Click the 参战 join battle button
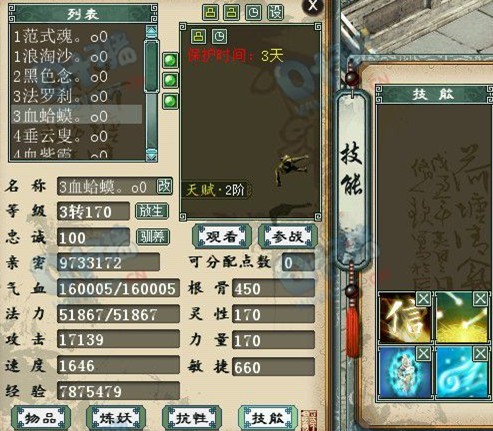The image size is (493, 431). point(287,236)
